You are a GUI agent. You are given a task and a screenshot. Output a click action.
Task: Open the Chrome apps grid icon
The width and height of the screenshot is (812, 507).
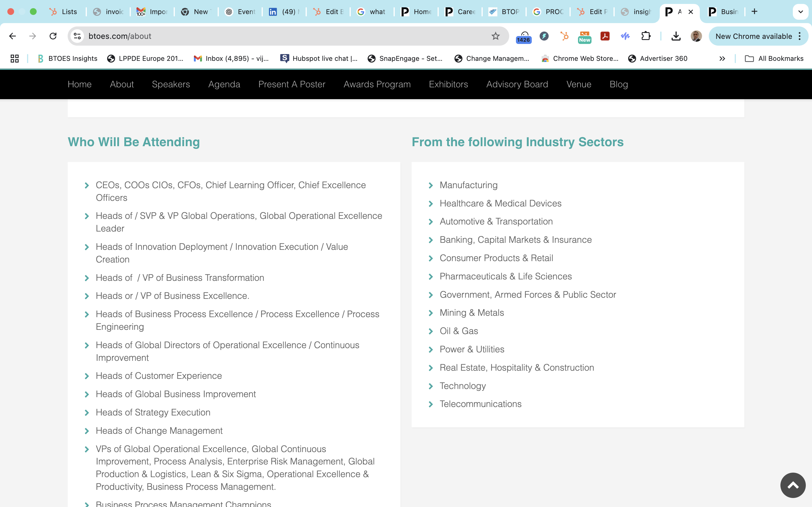pos(14,59)
